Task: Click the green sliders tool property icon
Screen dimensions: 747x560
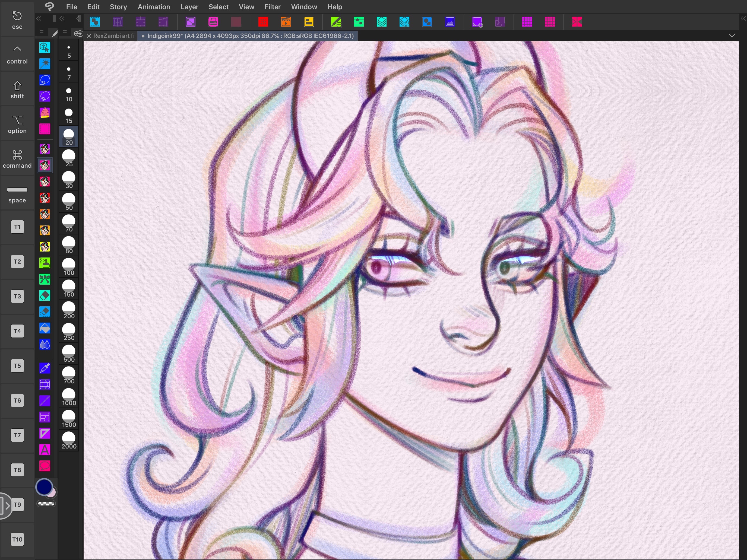Action: tap(359, 22)
